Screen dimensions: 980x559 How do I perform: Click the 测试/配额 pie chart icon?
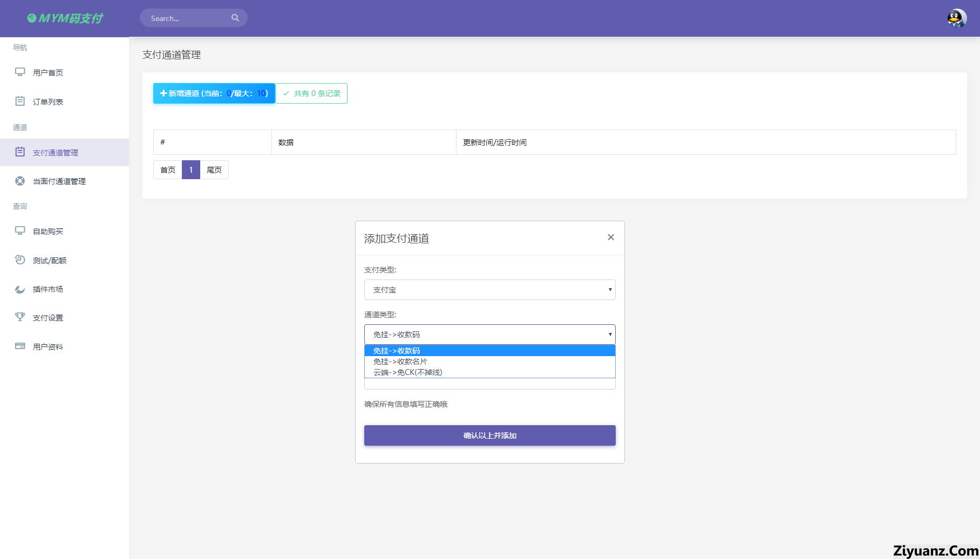tap(20, 260)
